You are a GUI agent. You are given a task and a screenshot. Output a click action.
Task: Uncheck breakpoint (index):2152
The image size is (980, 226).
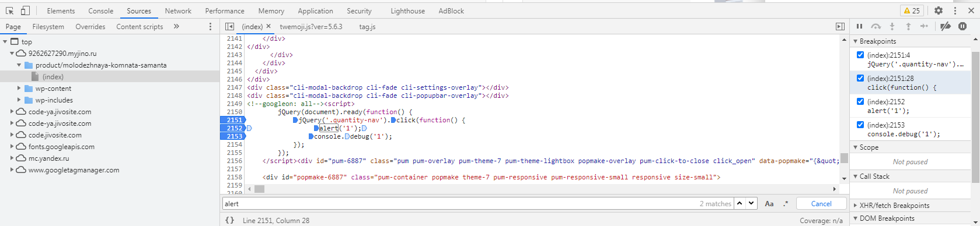pyautogui.click(x=860, y=101)
